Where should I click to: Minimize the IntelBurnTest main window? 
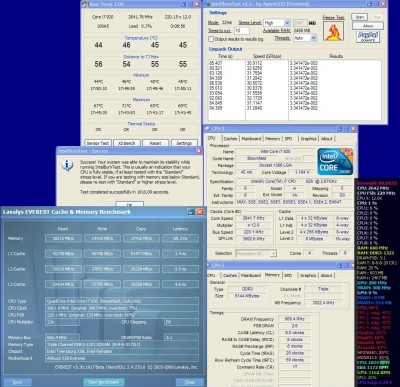tap(369, 4)
